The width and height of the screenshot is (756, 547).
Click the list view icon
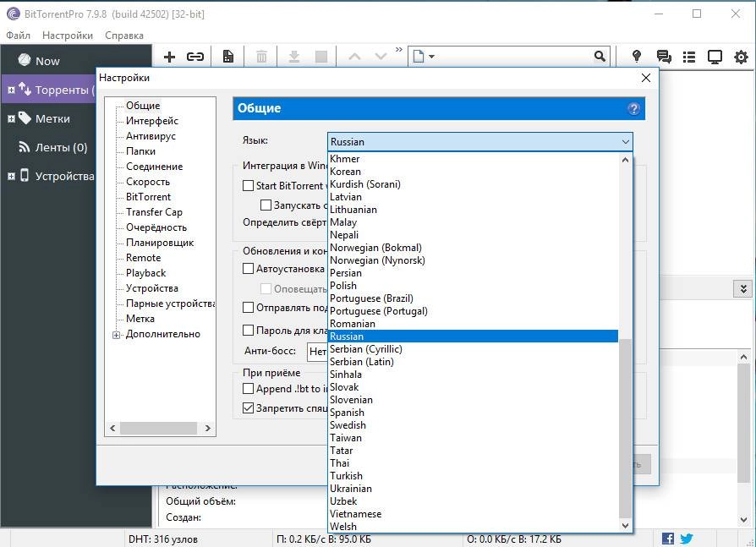tap(689, 57)
